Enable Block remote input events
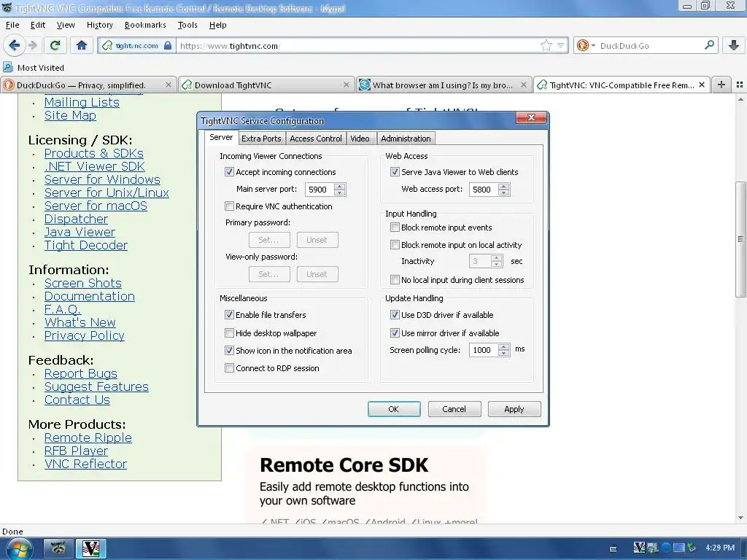This screenshot has width=747, height=560. pos(395,227)
